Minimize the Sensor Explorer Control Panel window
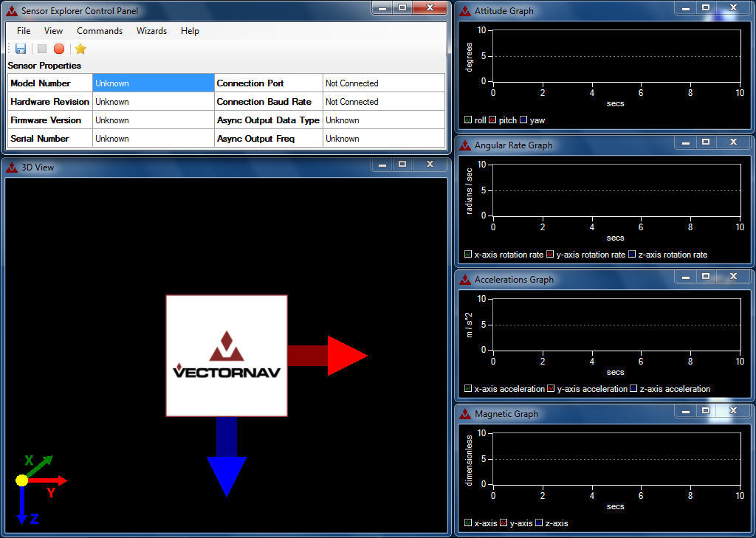The image size is (756, 538). pos(382,7)
